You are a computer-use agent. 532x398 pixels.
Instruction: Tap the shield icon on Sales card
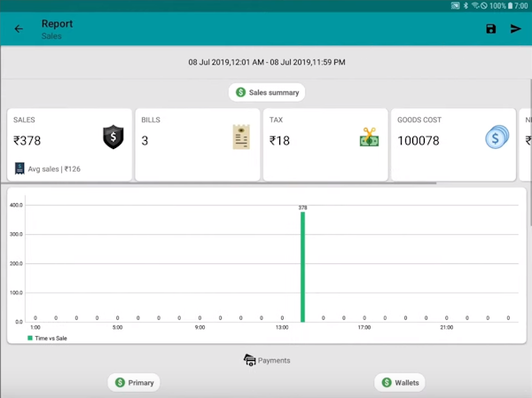point(113,137)
